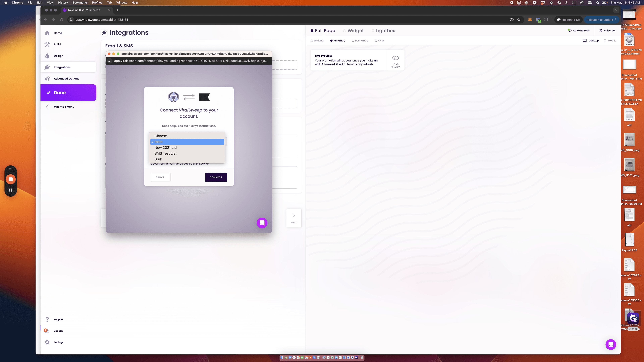Toggle Fullscreen preview
Screen dimensions: 644x362
[607, 31]
